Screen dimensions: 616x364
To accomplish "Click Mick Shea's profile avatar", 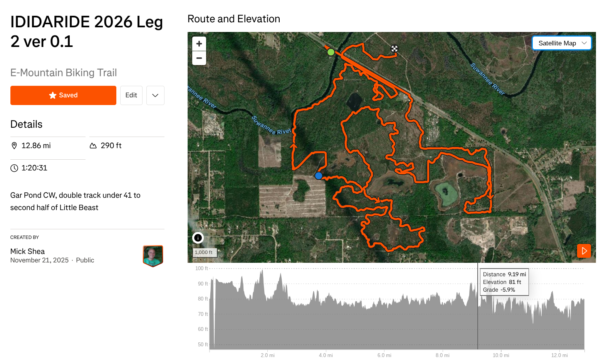I will click(153, 255).
